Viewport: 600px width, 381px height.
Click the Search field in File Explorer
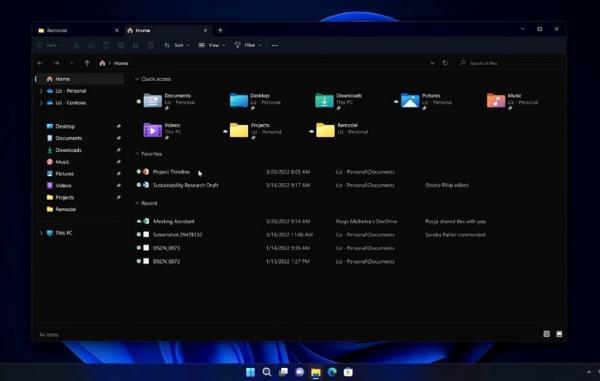[x=509, y=63]
